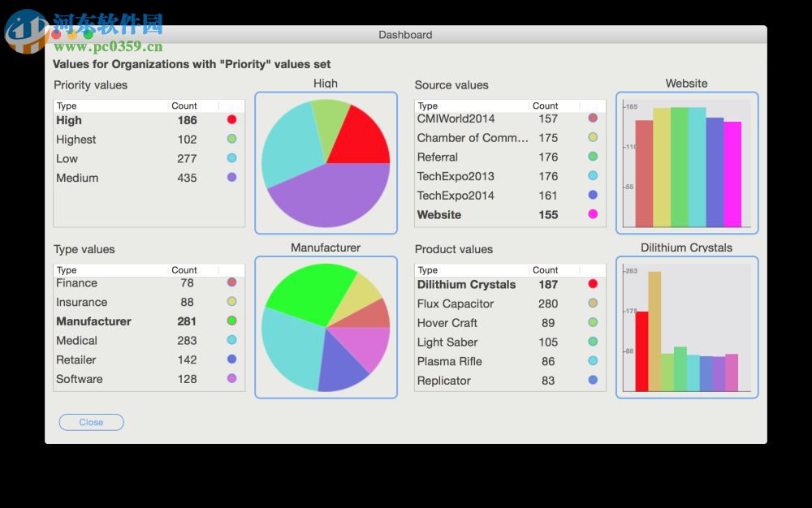
Task: Select the High row in Priority values
Action: 122,119
